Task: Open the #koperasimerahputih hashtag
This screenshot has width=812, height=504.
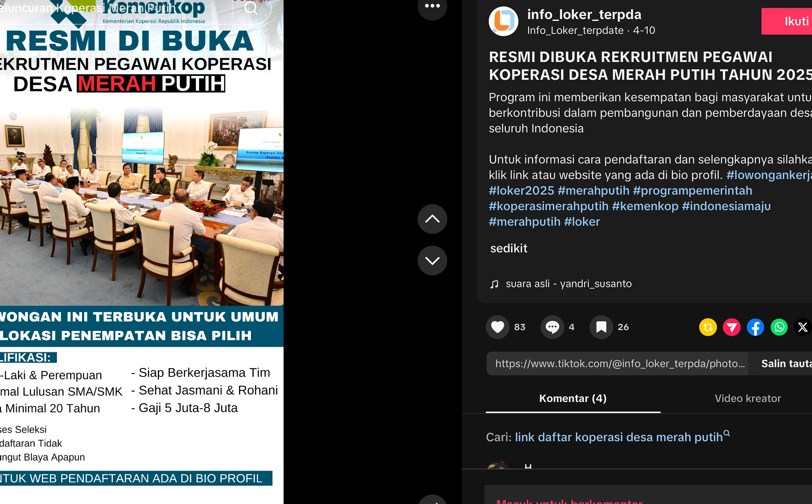Action: tap(548, 206)
